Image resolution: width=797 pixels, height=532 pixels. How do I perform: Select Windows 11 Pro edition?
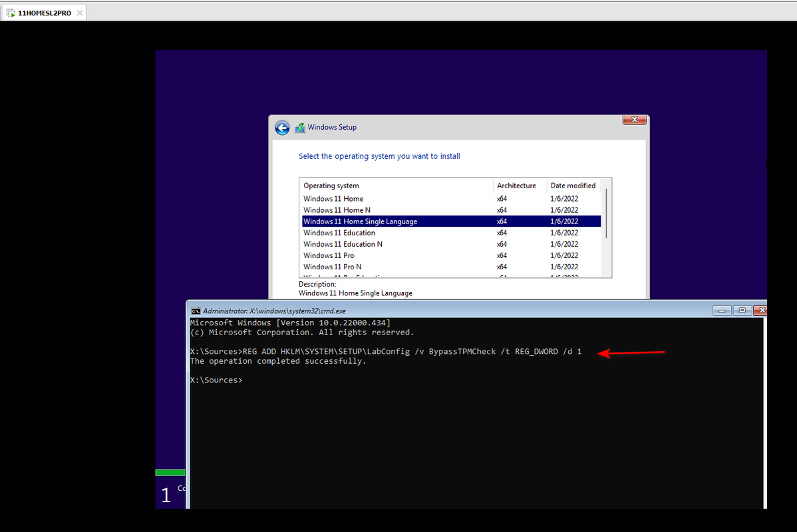coord(451,255)
